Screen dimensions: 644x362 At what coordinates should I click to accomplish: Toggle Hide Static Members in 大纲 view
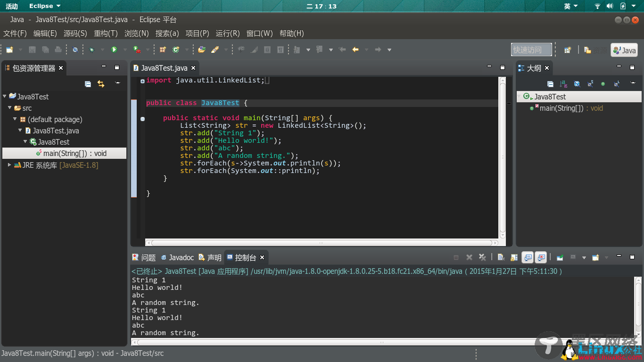coord(590,84)
